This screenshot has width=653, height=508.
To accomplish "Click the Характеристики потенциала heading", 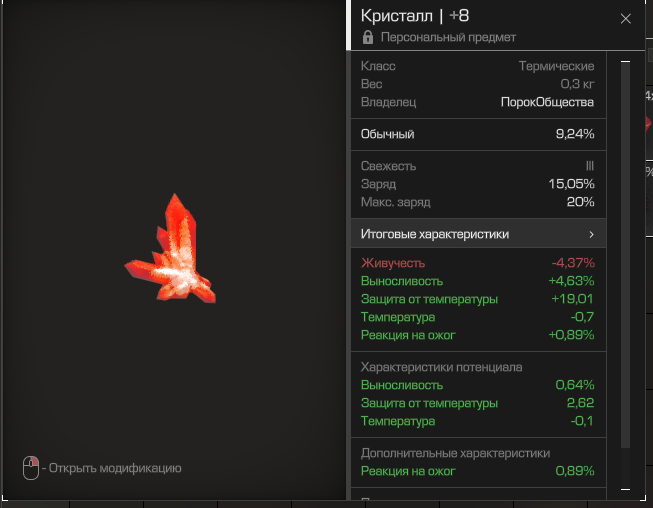I will [x=441, y=367].
